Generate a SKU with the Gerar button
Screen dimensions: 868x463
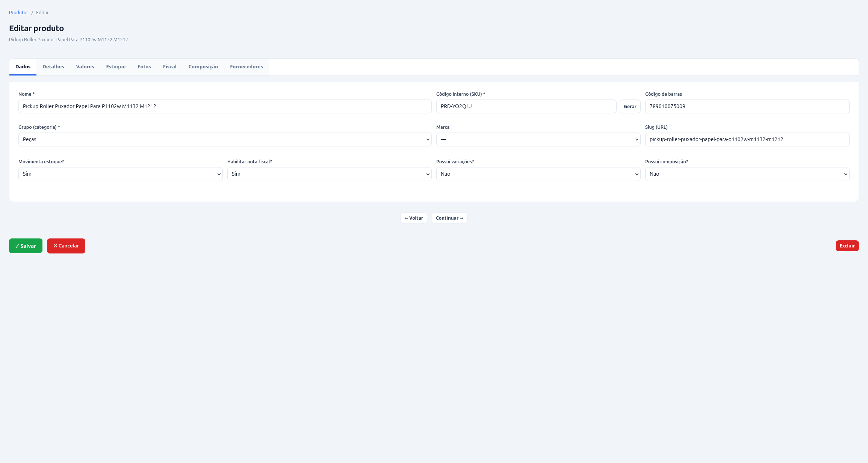pos(630,106)
